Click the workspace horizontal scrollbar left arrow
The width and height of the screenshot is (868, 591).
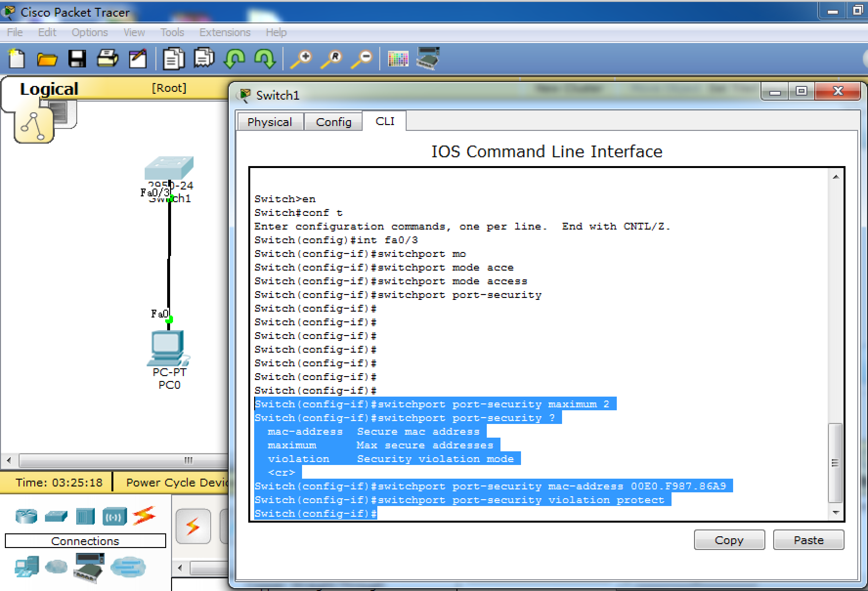point(8,460)
